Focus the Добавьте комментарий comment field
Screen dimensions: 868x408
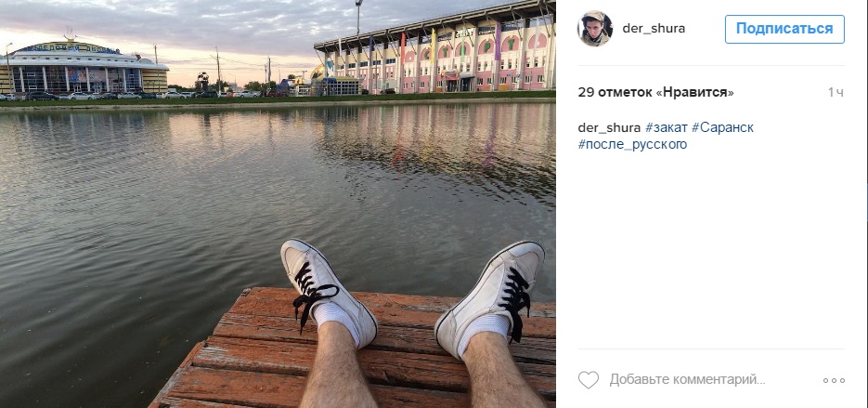click(x=687, y=379)
